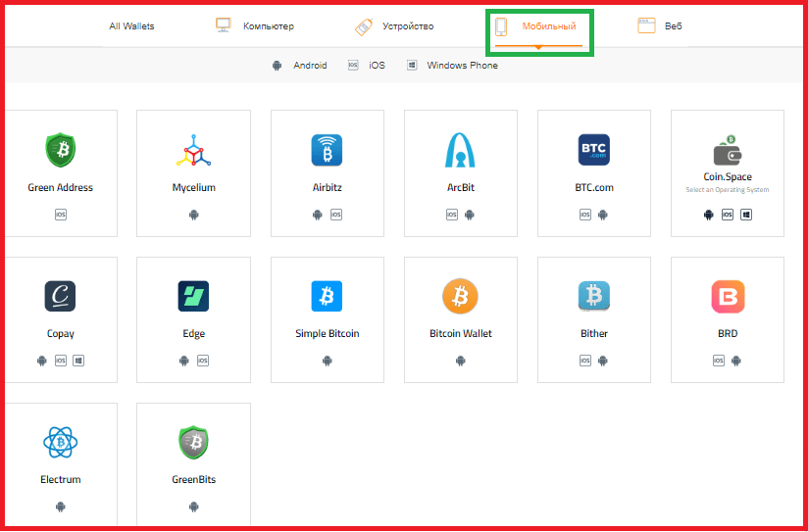This screenshot has width=808, height=532.
Task: Choose the Edge wallet logo
Action: click(x=194, y=296)
